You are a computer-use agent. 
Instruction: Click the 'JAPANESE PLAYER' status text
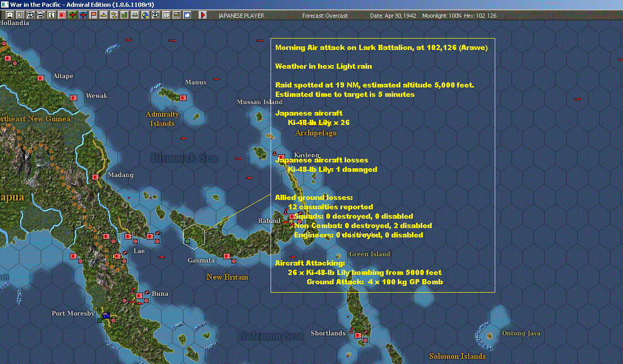[241, 16]
